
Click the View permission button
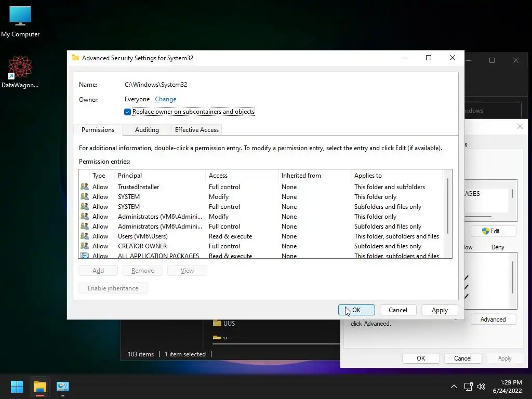[187, 270]
